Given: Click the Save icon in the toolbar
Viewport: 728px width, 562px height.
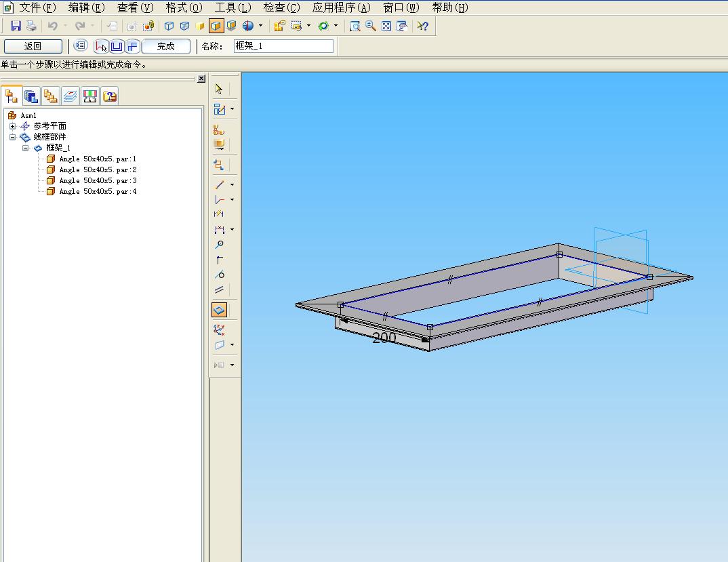Looking at the screenshot, I should click(16, 26).
